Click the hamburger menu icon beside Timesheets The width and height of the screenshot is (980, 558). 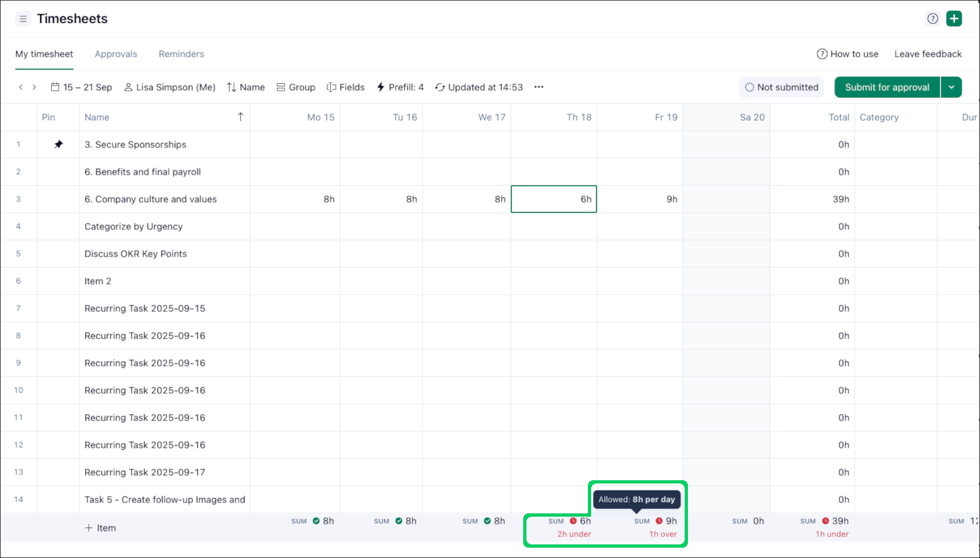tap(23, 19)
